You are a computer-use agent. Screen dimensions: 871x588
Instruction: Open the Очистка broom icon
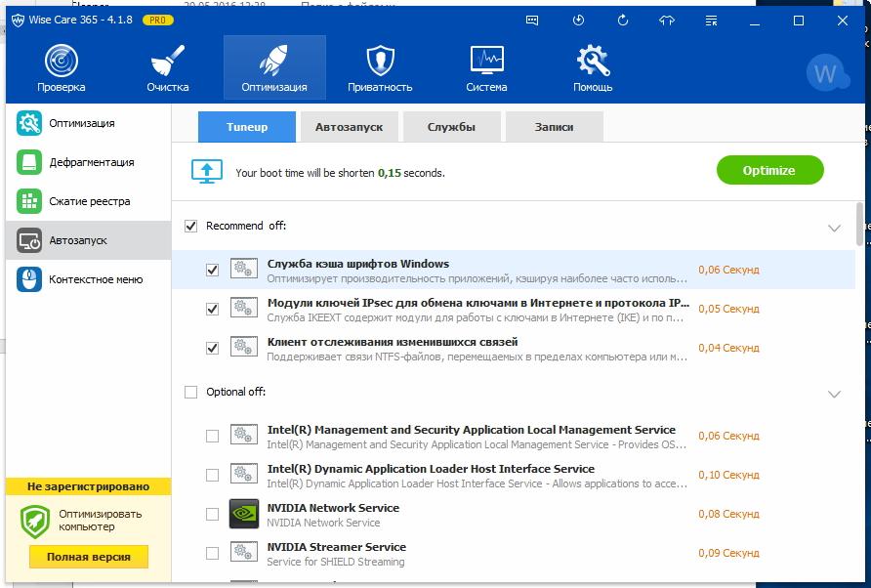pos(168,68)
